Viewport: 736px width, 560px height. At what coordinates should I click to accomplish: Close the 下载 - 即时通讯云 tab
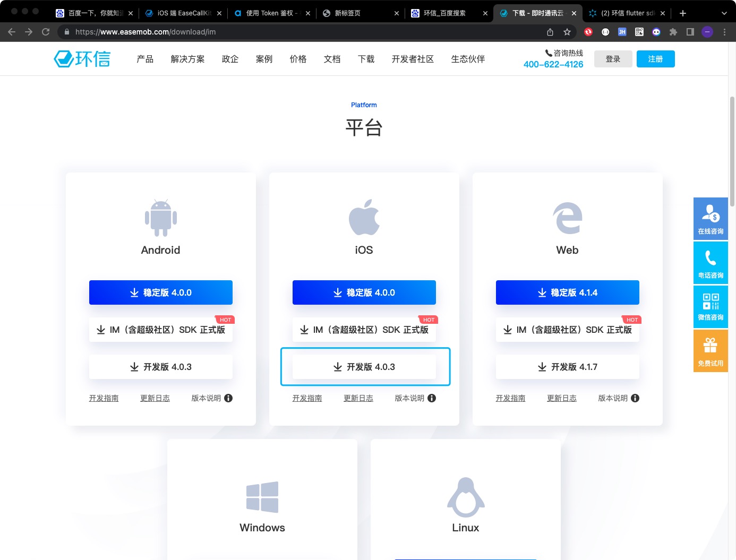pos(574,13)
